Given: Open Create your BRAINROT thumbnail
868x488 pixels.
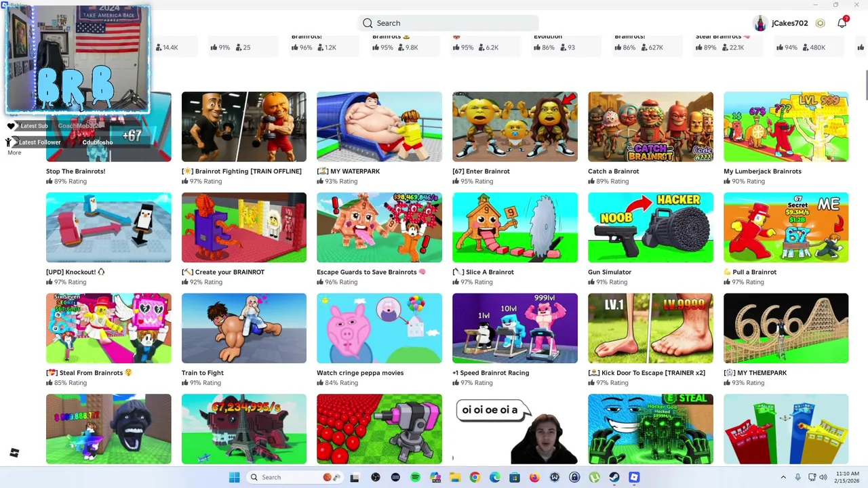Looking at the screenshot, I should (x=244, y=228).
